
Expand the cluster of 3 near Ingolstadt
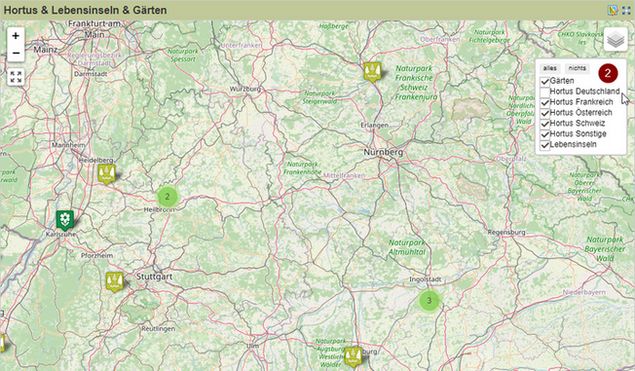click(429, 301)
